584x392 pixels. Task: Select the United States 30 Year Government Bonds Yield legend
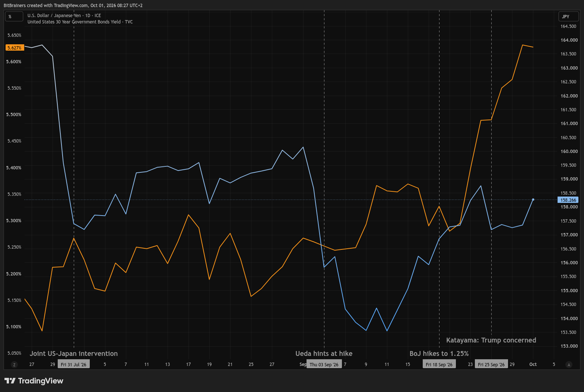[x=80, y=22]
